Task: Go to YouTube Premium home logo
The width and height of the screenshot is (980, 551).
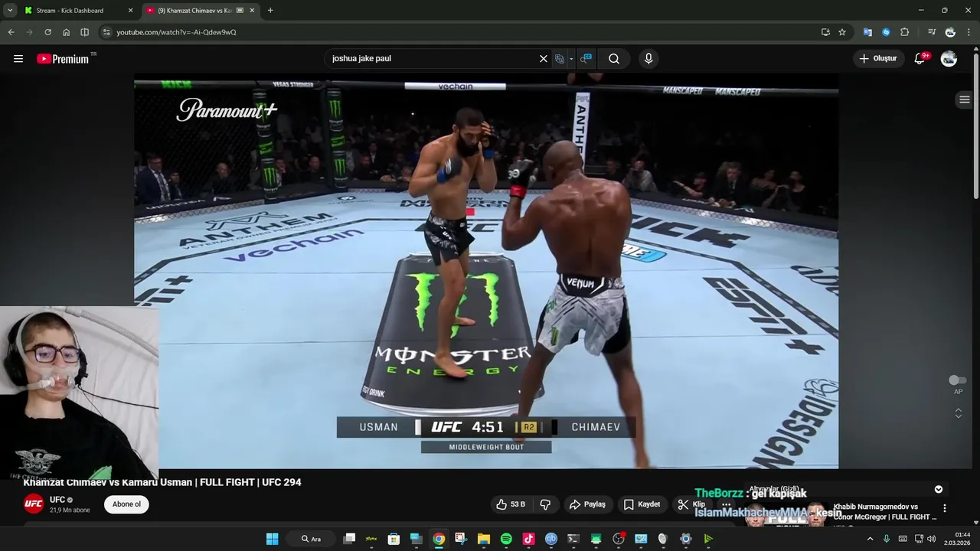Action: coord(63,59)
